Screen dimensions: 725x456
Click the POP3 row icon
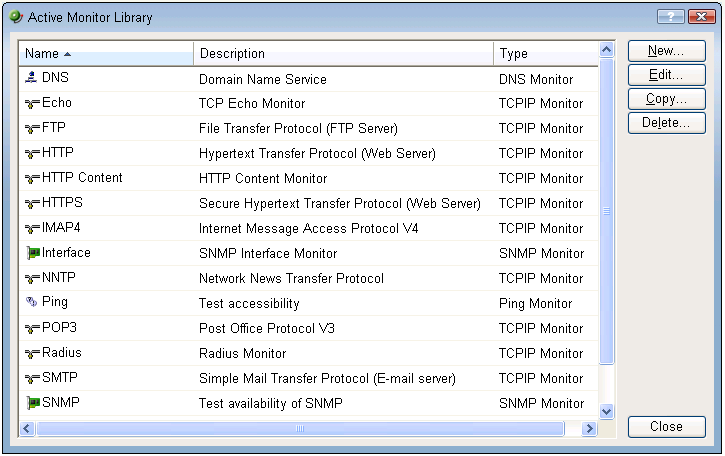pos(32,328)
